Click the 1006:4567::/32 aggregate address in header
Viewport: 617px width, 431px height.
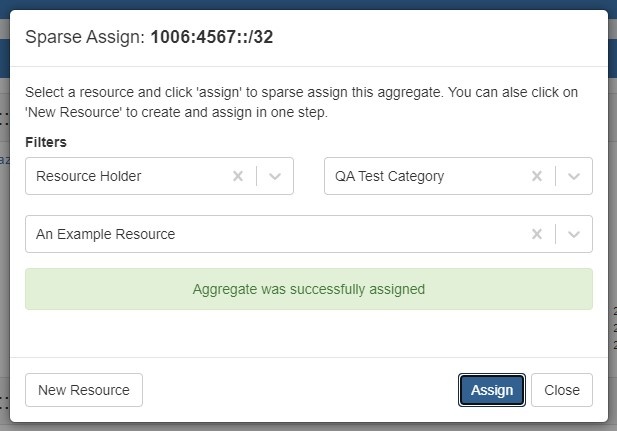click(x=212, y=38)
